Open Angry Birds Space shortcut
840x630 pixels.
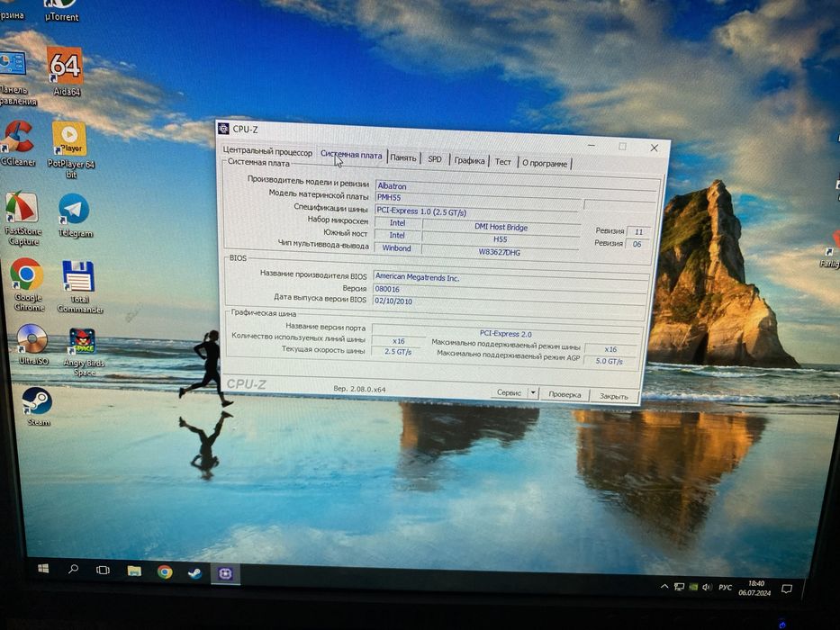[83, 351]
